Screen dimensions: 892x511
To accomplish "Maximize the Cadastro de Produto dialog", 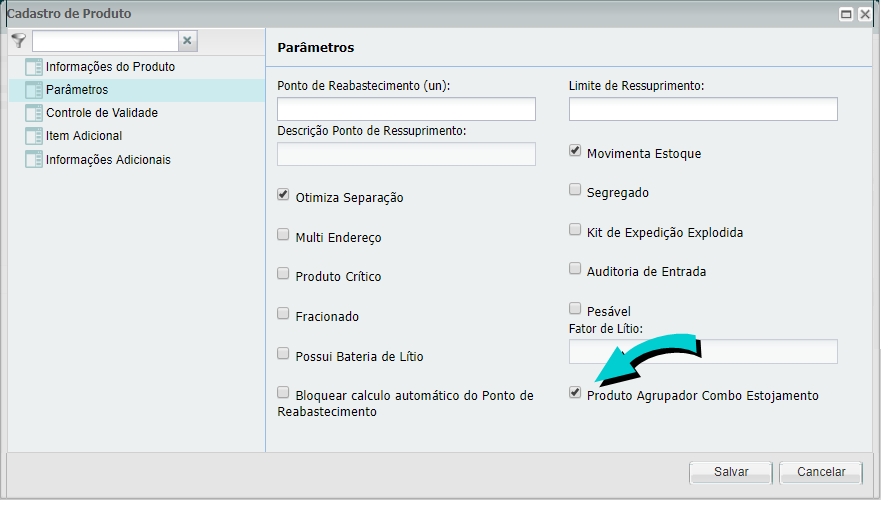I will coord(846,14).
